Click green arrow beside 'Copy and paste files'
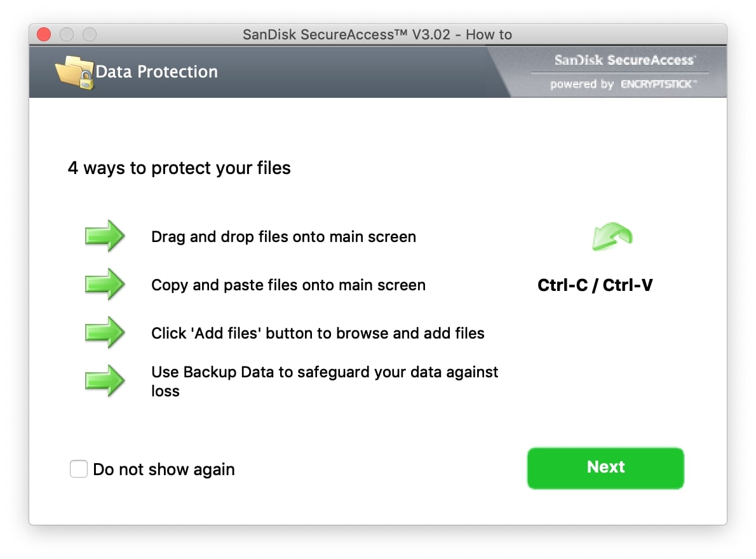The width and height of the screenshot is (756, 559). [105, 285]
